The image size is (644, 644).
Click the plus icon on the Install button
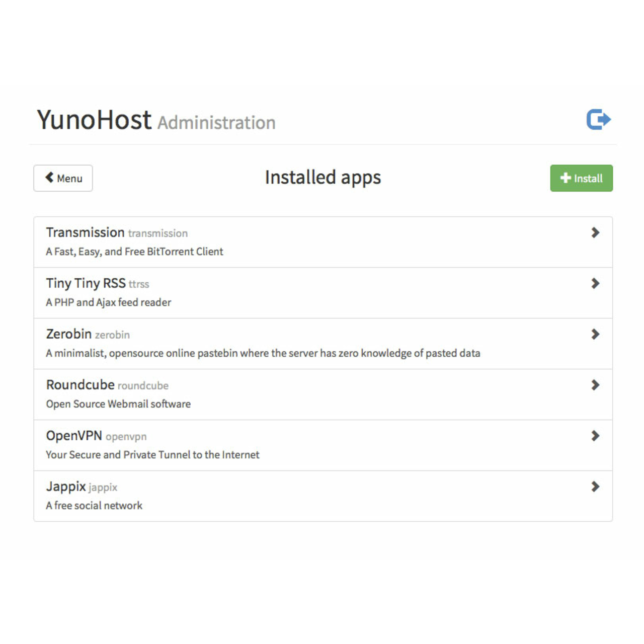pos(566,178)
